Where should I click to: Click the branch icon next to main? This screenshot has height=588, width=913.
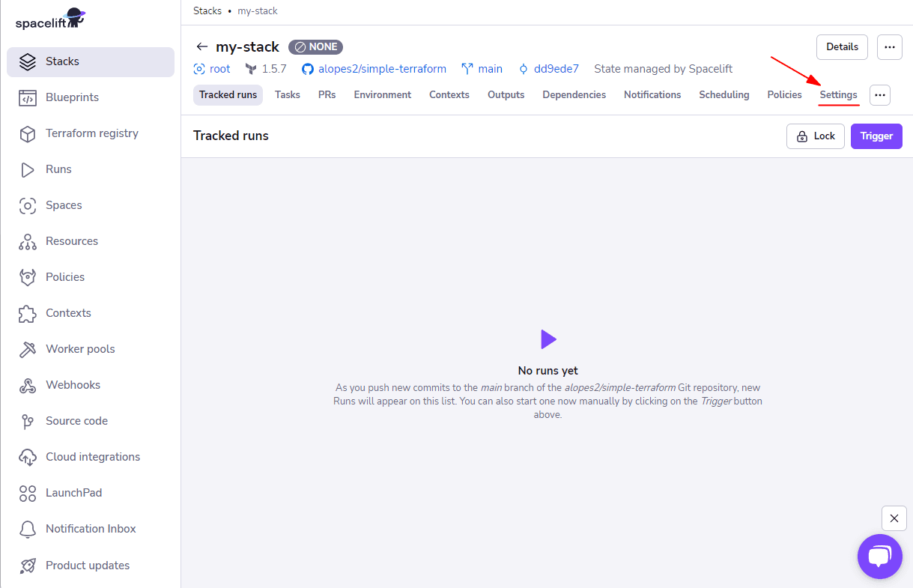click(467, 69)
